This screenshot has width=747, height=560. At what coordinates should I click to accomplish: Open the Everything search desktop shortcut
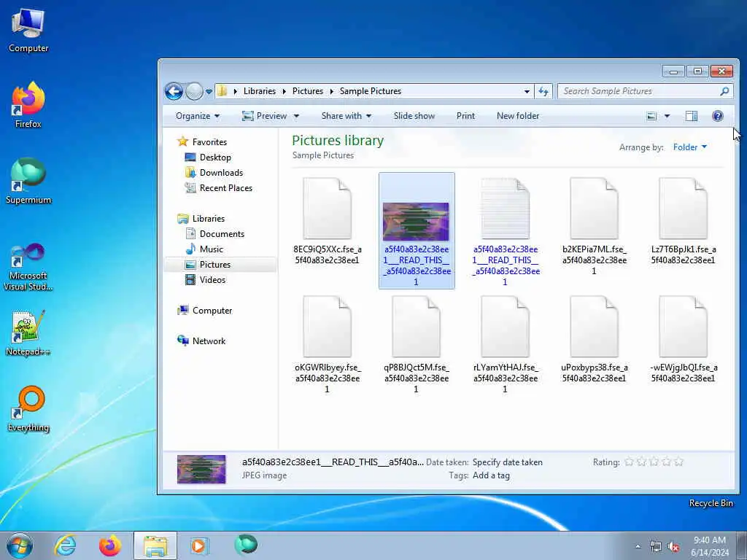(28, 410)
